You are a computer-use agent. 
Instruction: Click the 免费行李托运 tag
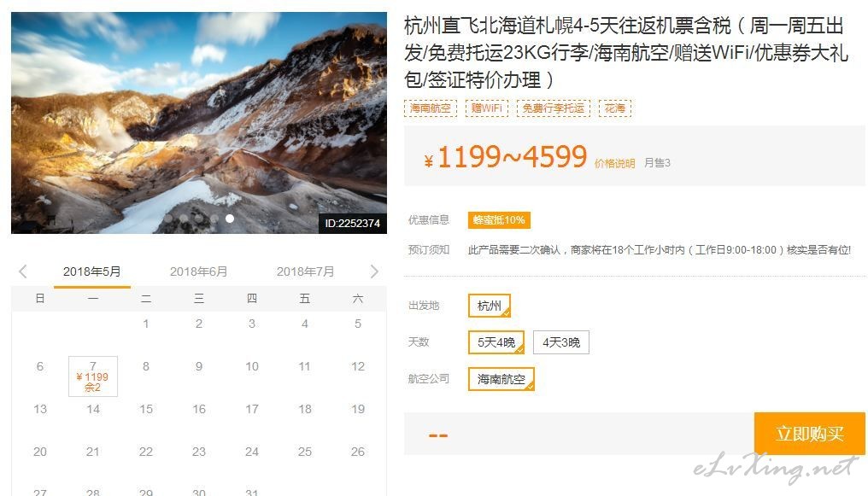tap(553, 108)
